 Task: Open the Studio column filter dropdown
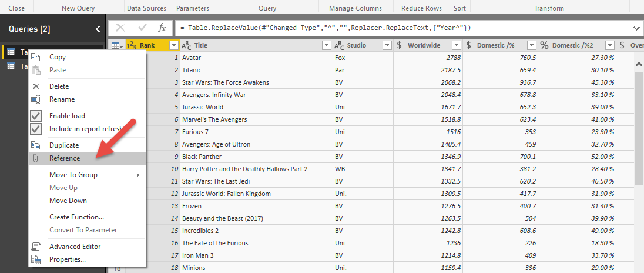click(387, 45)
